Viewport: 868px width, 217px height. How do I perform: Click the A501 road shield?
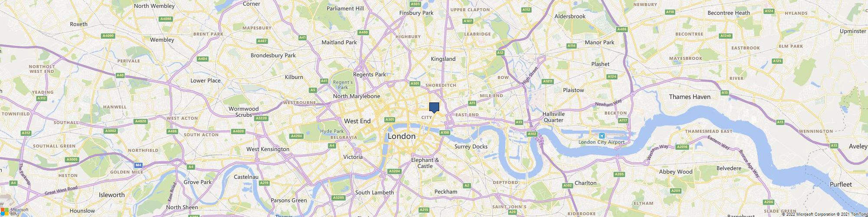[415, 83]
